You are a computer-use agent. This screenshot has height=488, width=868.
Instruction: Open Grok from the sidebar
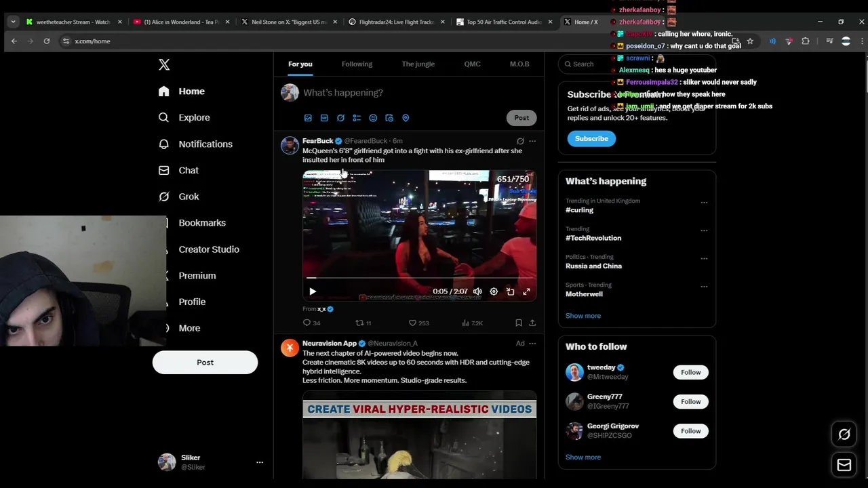(178, 197)
